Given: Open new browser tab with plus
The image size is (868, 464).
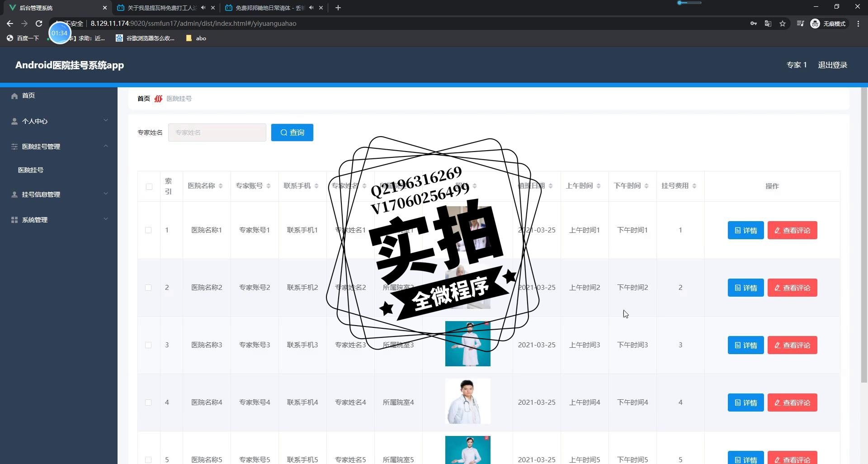Looking at the screenshot, I should point(338,8).
